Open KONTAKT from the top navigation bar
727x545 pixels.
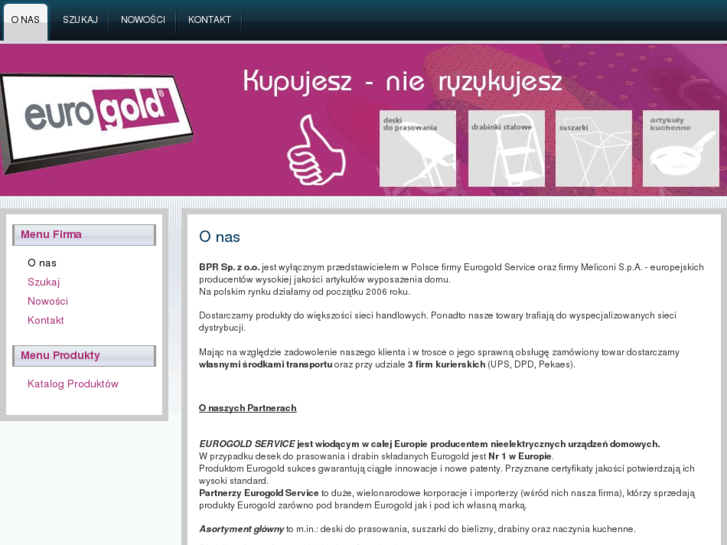(x=209, y=20)
